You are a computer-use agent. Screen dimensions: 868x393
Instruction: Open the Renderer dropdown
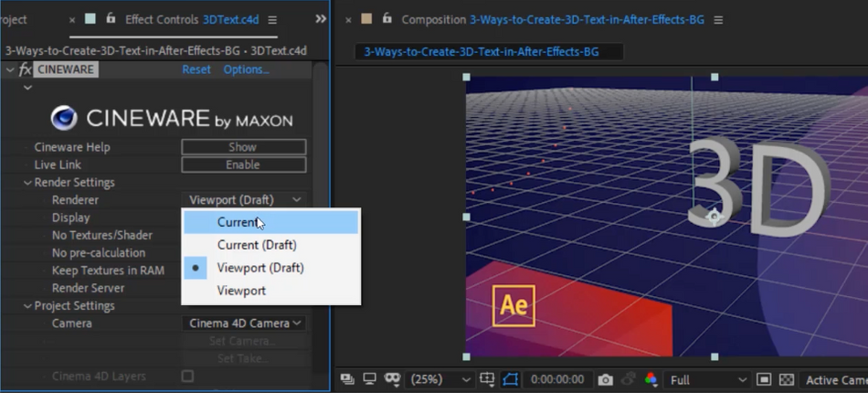tap(244, 200)
